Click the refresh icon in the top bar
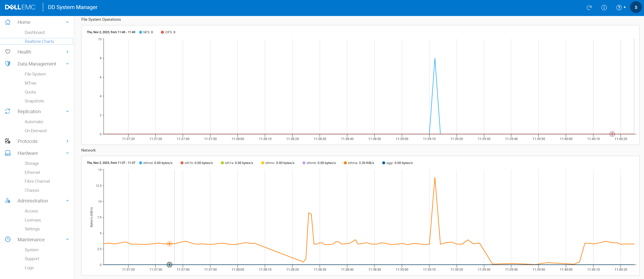The width and height of the screenshot is (644, 279). (x=589, y=7)
